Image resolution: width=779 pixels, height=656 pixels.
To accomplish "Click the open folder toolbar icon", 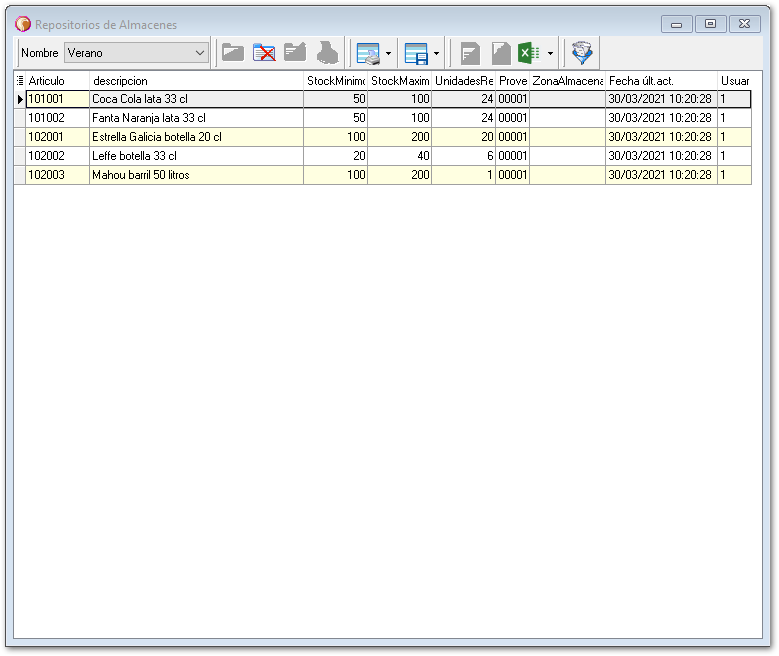I will [233, 52].
